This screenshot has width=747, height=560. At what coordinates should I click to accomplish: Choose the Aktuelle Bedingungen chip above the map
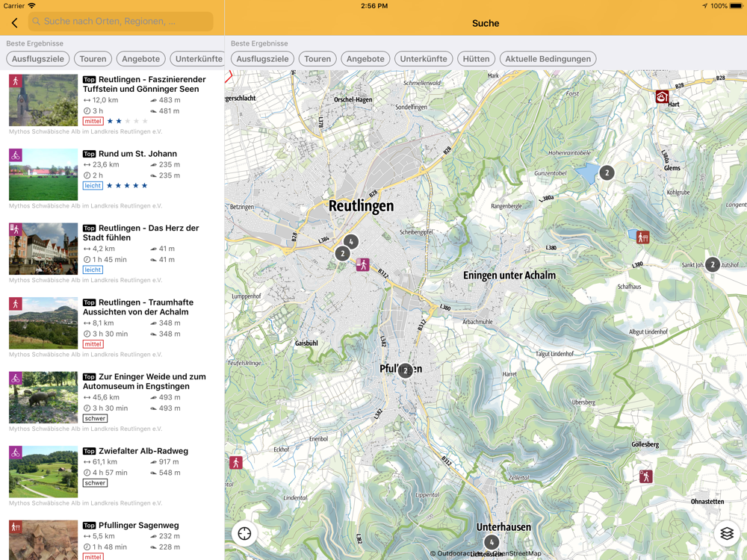coord(548,59)
